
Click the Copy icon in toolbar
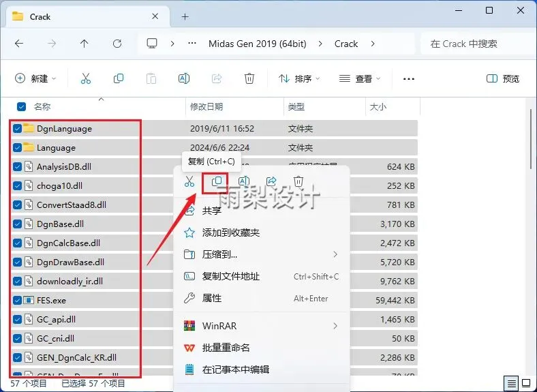(x=118, y=78)
